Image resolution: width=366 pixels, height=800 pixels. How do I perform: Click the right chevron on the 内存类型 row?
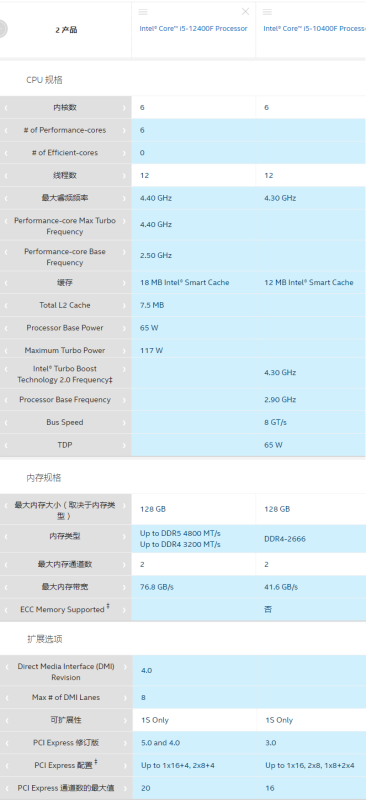tap(125, 536)
